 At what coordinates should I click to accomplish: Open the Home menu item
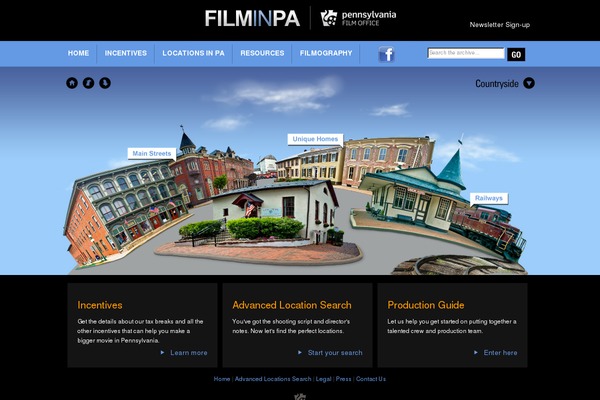[78, 53]
